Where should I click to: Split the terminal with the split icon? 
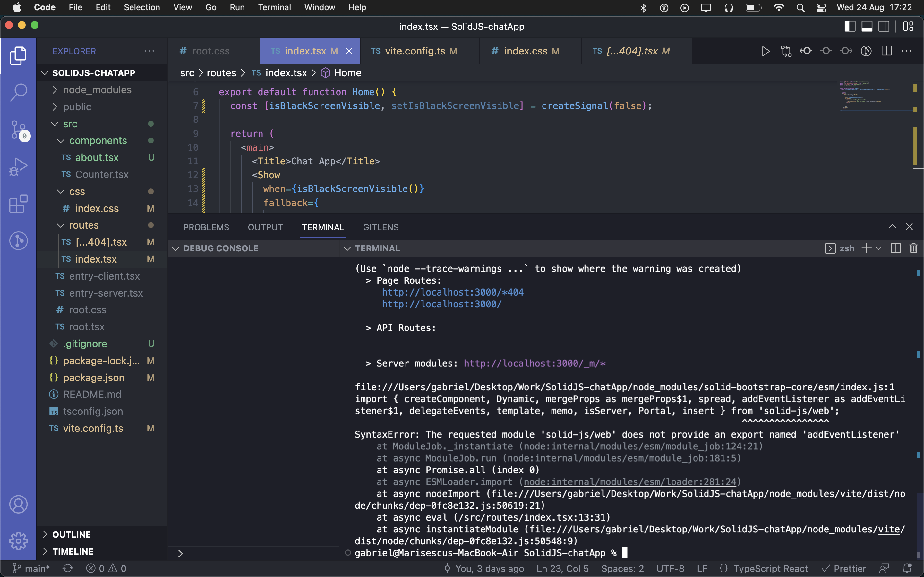(895, 248)
